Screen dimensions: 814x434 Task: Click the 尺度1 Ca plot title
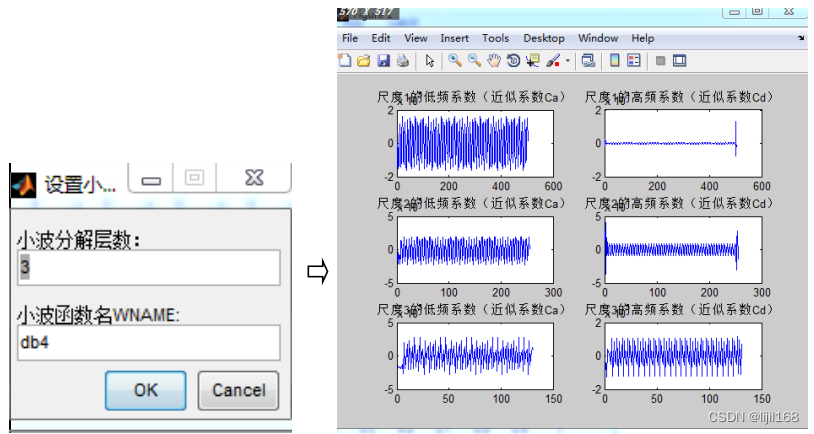471,97
